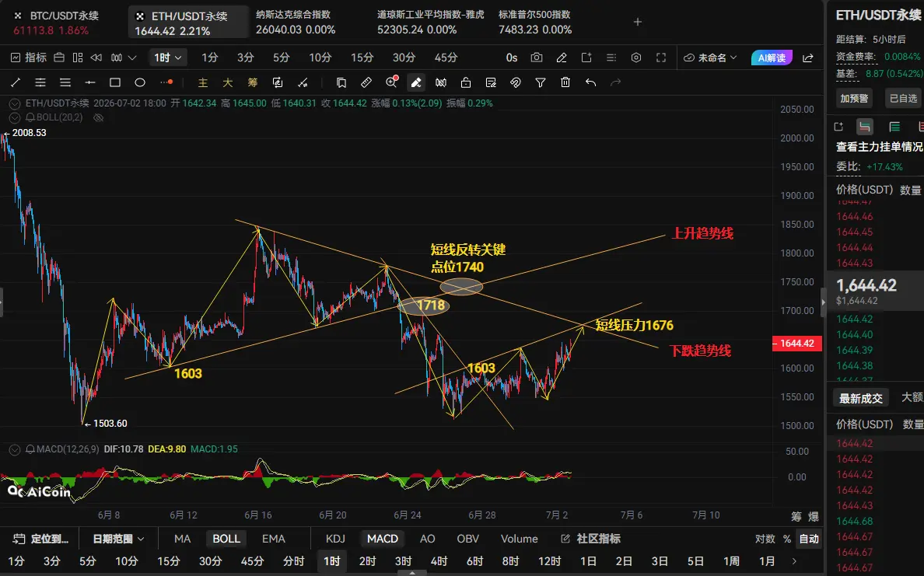The image size is (924, 576).
Task: Toggle logarithmic scale 对数
Action: [765, 539]
